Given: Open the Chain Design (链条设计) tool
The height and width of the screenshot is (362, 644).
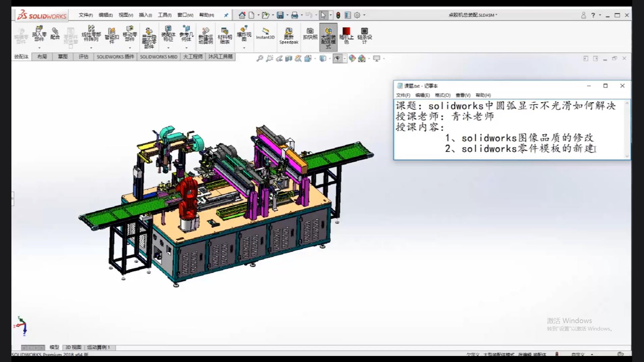Looking at the screenshot, I should 365,36.
